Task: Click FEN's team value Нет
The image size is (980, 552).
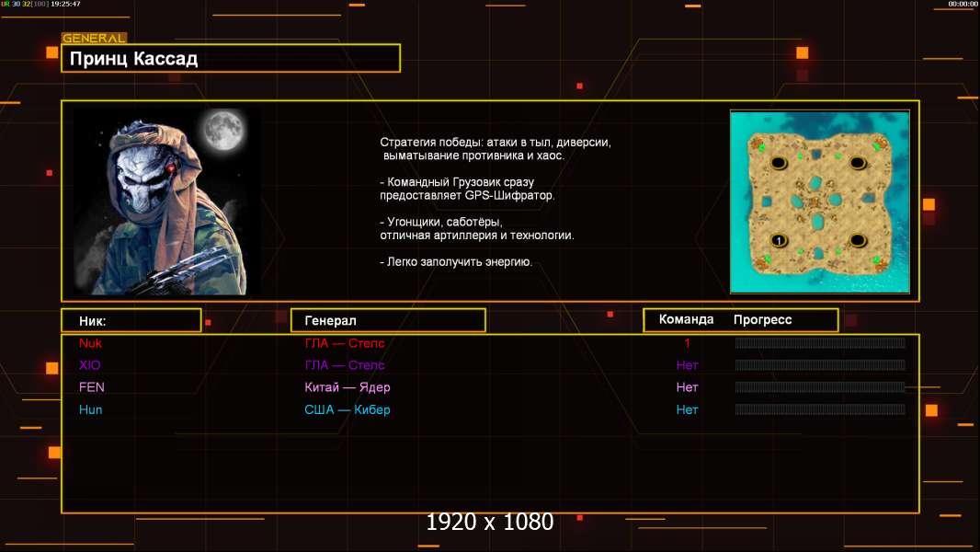Action: click(687, 387)
